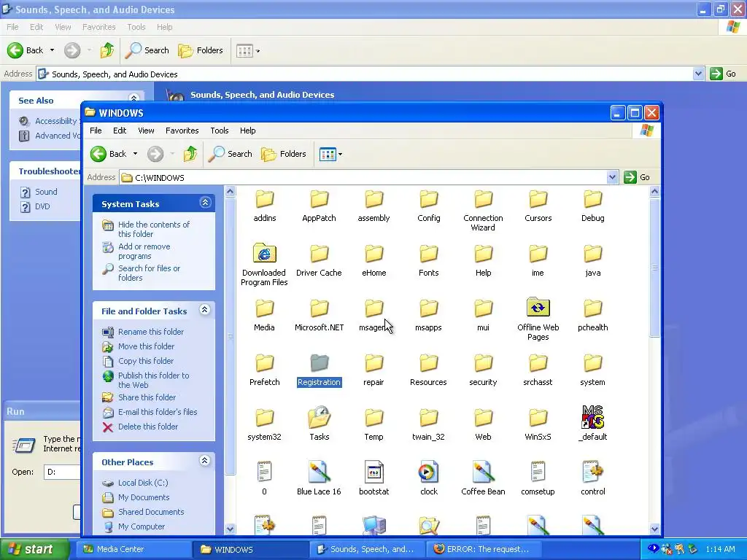Select the control settings file
The height and width of the screenshot is (560, 747).
click(x=592, y=478)
